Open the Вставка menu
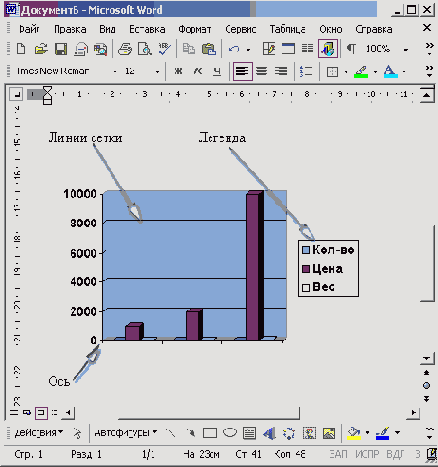 147,29
